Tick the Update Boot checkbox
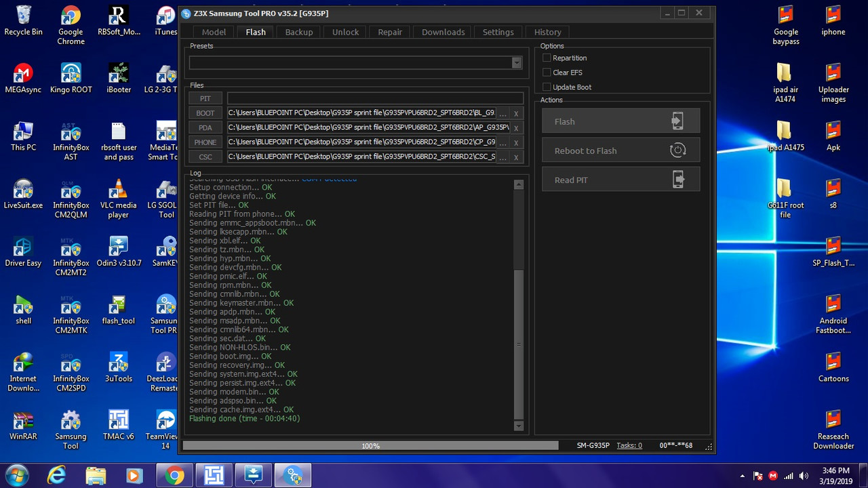This screenshot has width=868, height=488. (x=547, y=87)
